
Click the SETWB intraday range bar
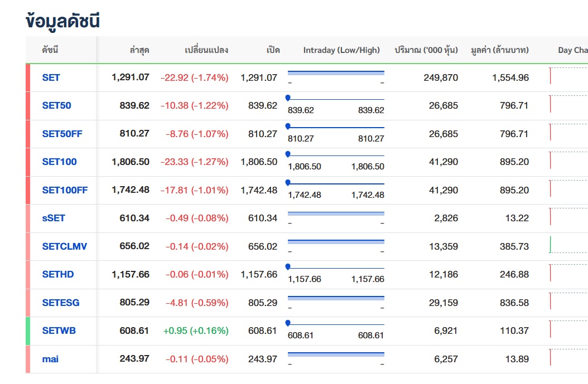coord(336,324)
